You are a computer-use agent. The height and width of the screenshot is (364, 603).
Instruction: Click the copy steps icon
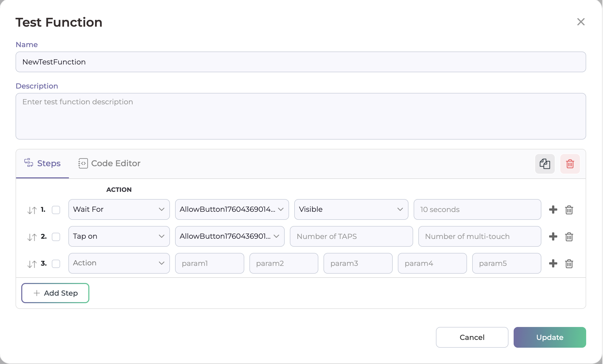[x=545, y=164]
